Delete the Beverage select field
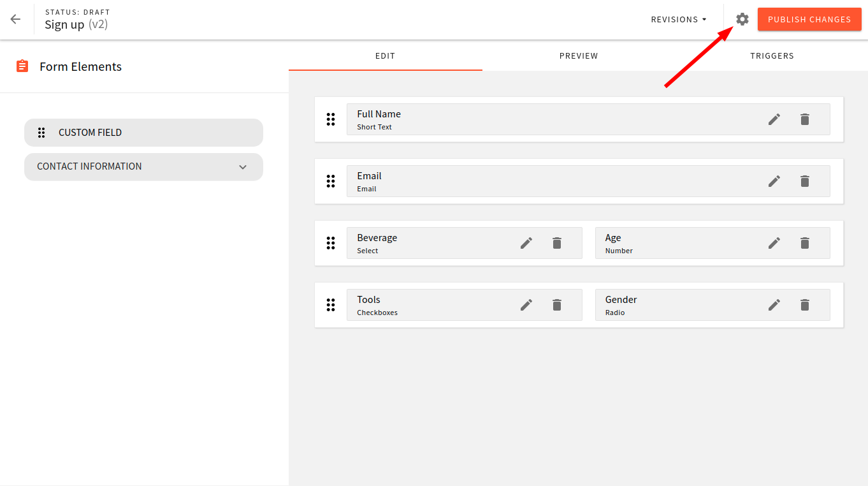Image resolution: width=868 pixels, height=486 pixels. pos(556,243)
